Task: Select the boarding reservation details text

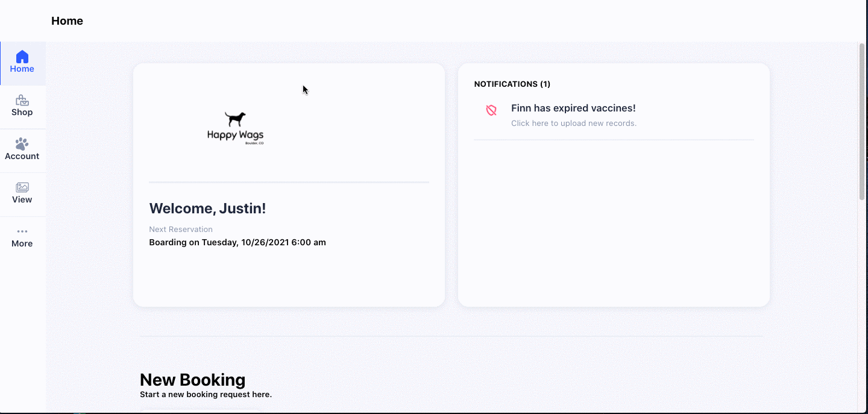Action: [x=237, y=242]
